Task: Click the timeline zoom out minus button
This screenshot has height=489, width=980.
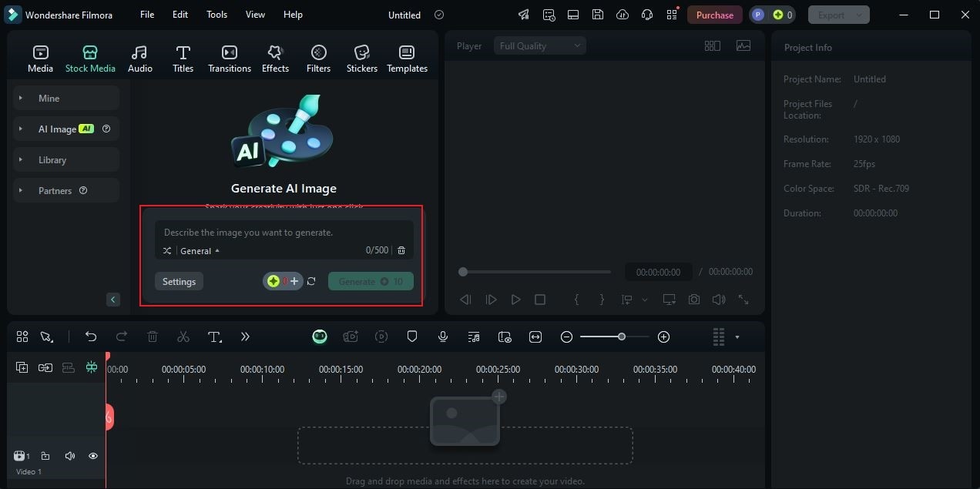Action: click(566, 337)
